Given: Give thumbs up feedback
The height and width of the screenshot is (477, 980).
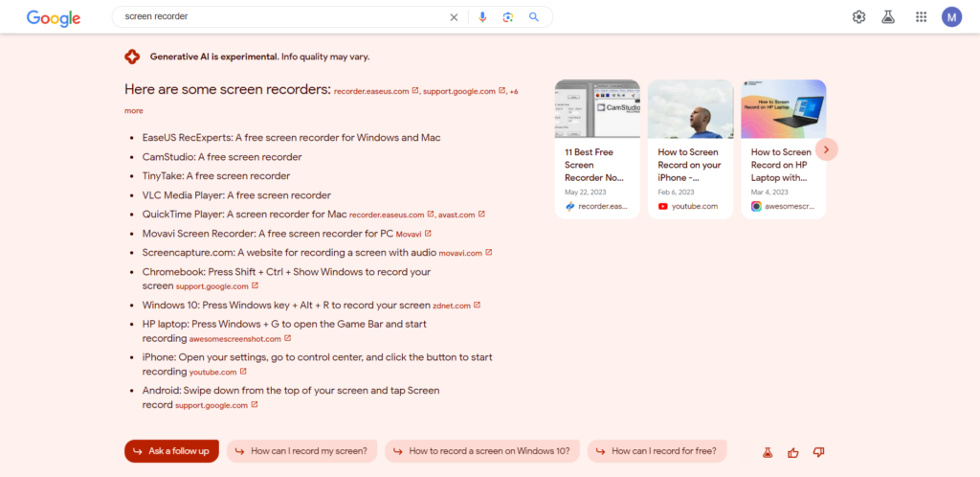Looking at the screenshot, I should pos(793,452).
